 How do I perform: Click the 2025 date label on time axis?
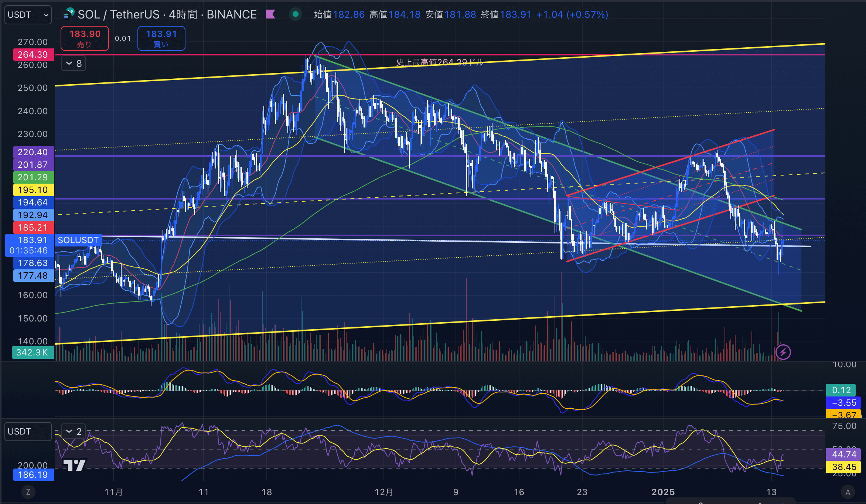663,492
